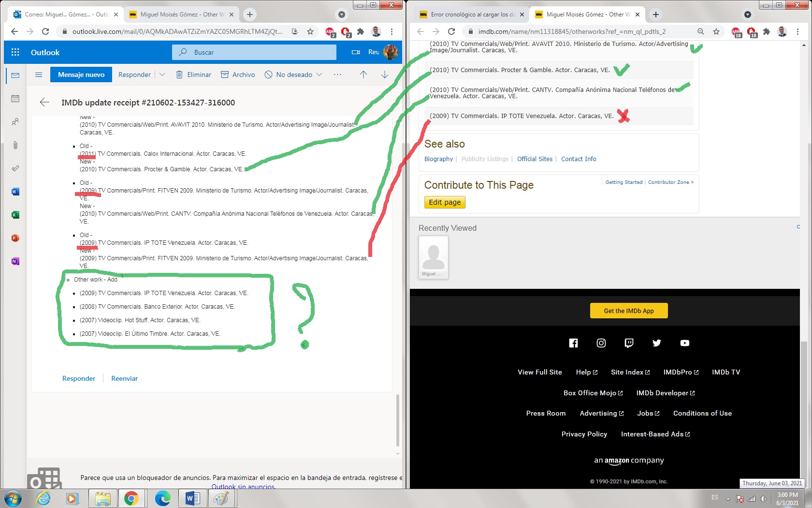Open the Word app icon in Outlook sidebar

[15, 192]
